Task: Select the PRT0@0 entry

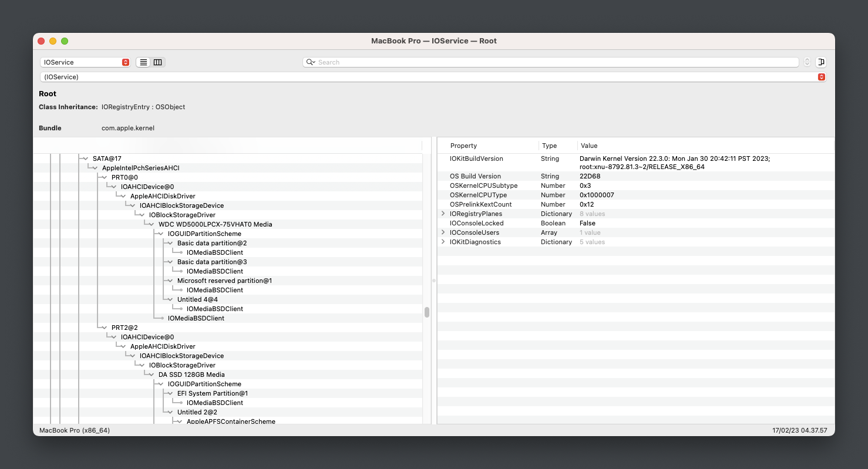Action: tap(125, 177)
